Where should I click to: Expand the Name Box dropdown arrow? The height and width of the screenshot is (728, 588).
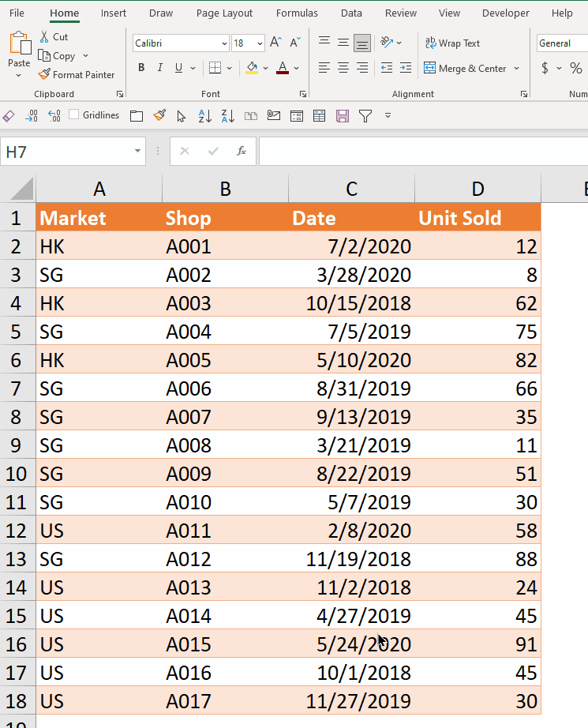coord(138,151)
